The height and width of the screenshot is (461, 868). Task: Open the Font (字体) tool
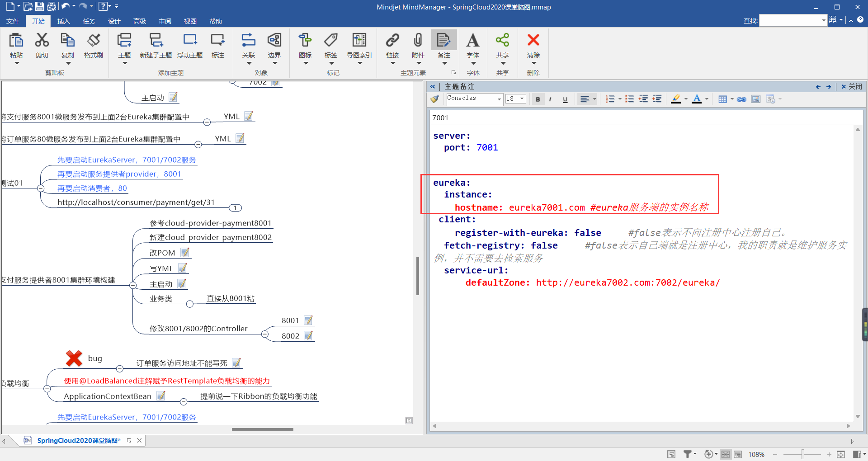click(473, 41)
